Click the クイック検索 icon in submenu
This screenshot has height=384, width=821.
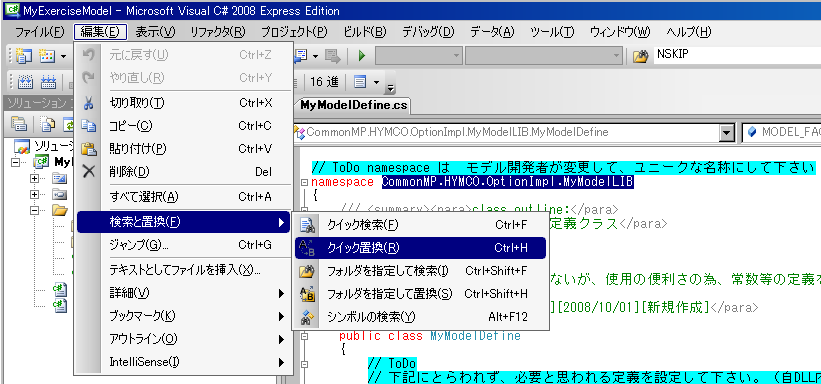[307, 225]
